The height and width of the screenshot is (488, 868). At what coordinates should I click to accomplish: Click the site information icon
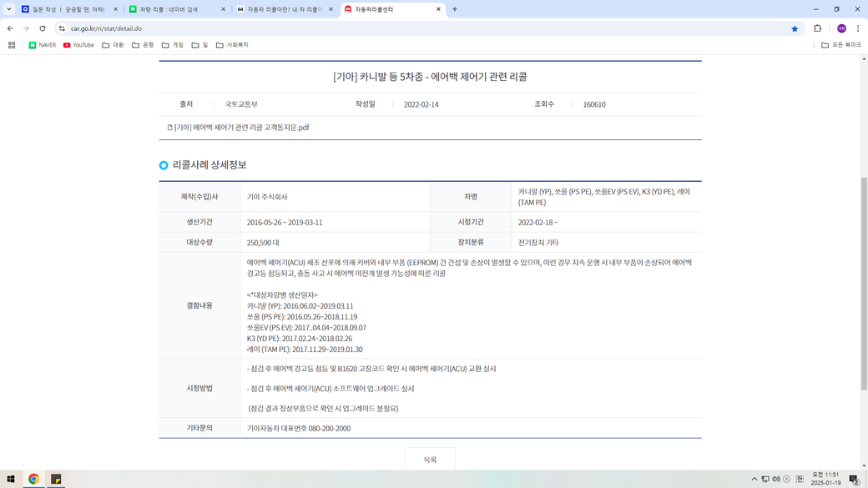[x=62, y=28]
